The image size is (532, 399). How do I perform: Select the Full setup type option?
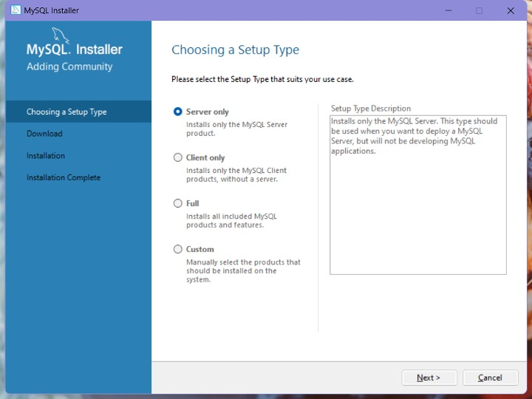177,203
